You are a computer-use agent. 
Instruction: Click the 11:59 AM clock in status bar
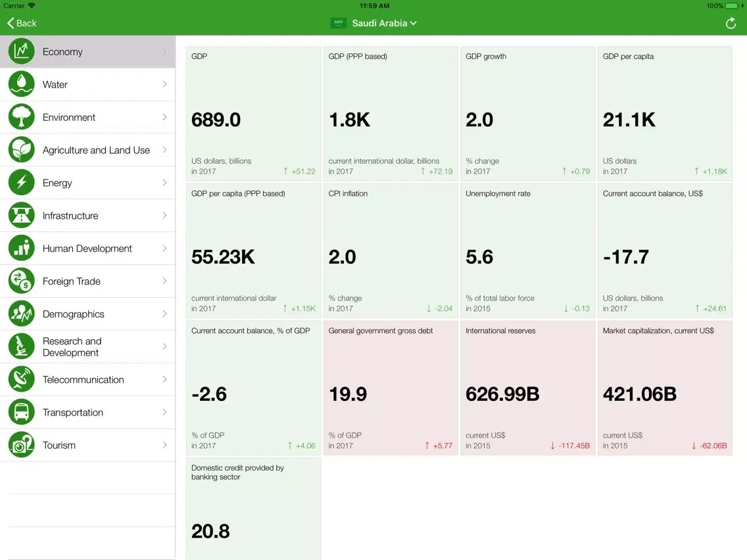[374, 6]
